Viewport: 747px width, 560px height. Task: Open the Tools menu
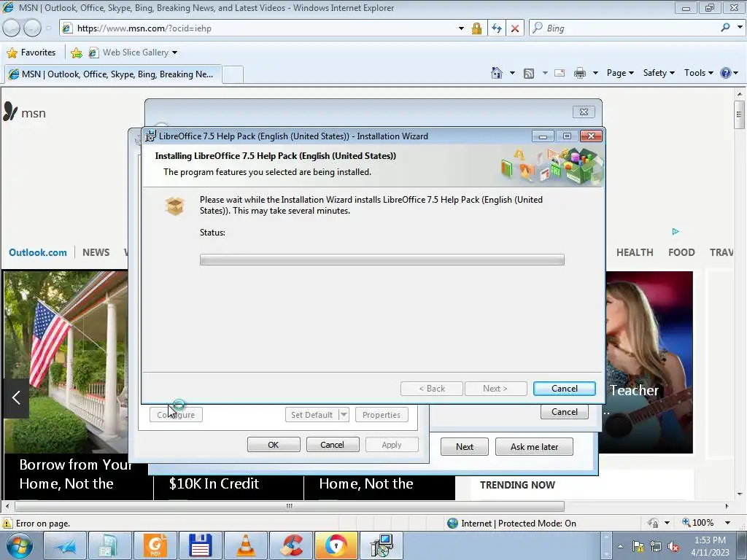coord(698,73)
